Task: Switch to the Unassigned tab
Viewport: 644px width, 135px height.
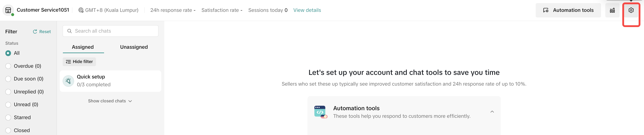Action: 134,47
